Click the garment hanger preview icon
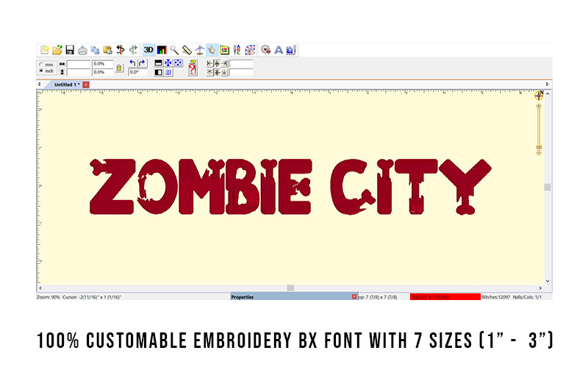 pyautogui.click(x=199, y=50)
